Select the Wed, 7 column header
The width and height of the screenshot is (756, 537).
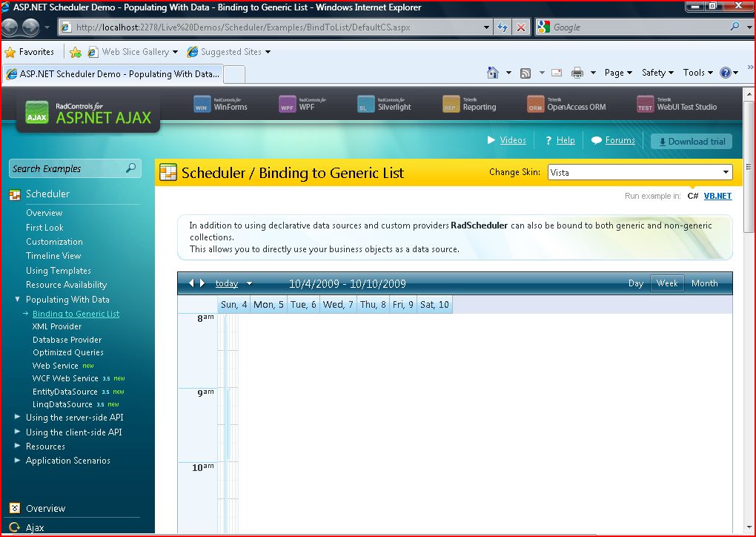point(338,304)
